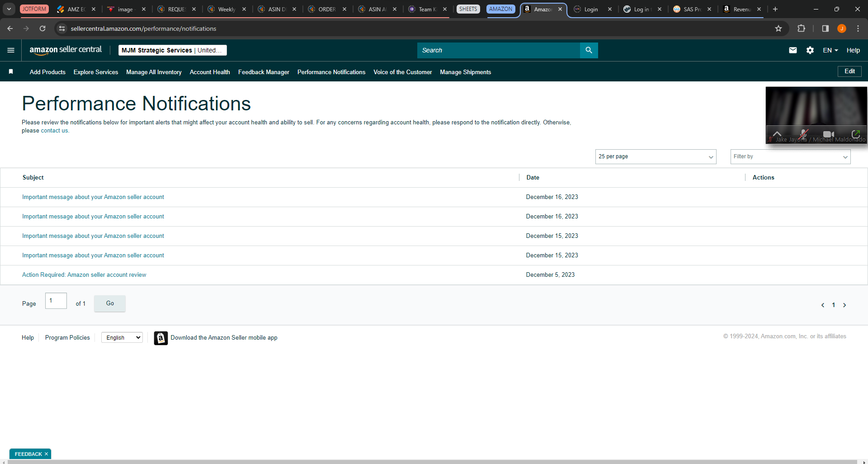Open the Help link in the header
This screenshot has height=464, width=868.
pyautogui.click(x=853, y=50)
